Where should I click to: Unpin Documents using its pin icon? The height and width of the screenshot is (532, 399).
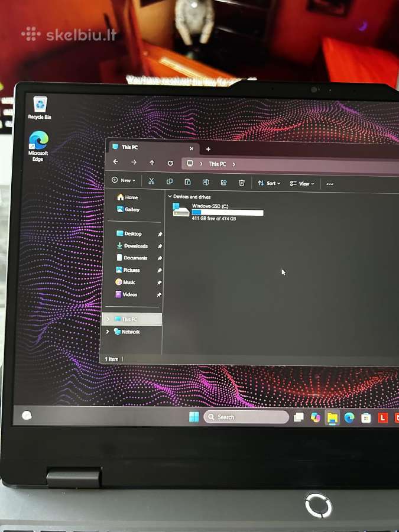pos(160,258)
